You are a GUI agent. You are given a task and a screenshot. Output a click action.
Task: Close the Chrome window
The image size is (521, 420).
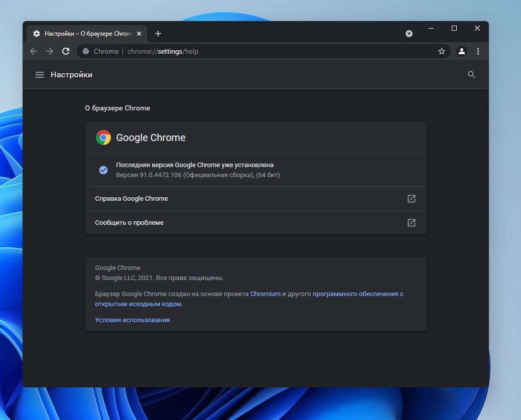477,28
